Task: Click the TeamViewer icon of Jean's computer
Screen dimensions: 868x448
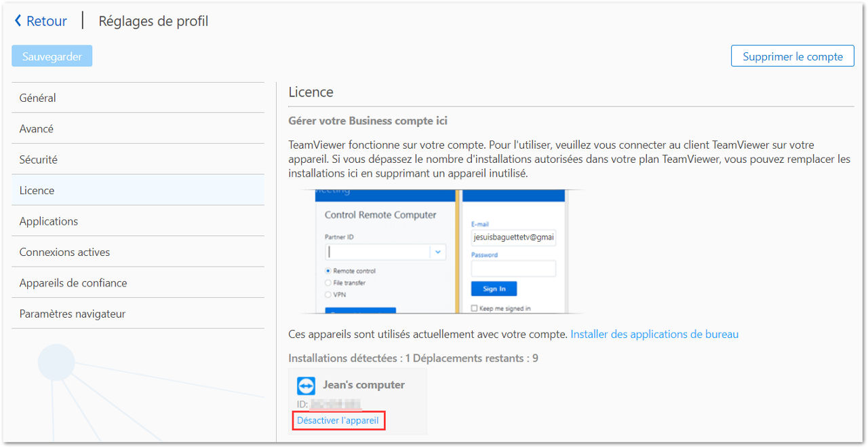Action: point(307,386)
